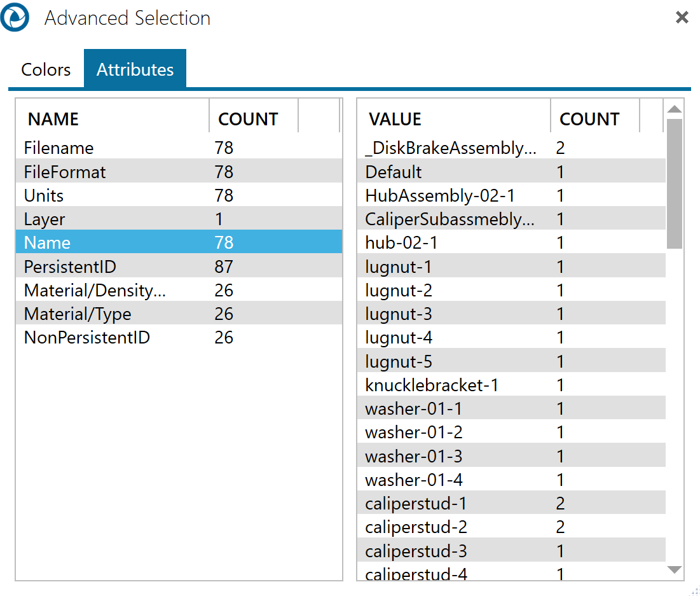Image resolution: width=700 pixels, height=596 pixels.
Task: Select the Attributes tab
Action: click(x=135, y=69)
